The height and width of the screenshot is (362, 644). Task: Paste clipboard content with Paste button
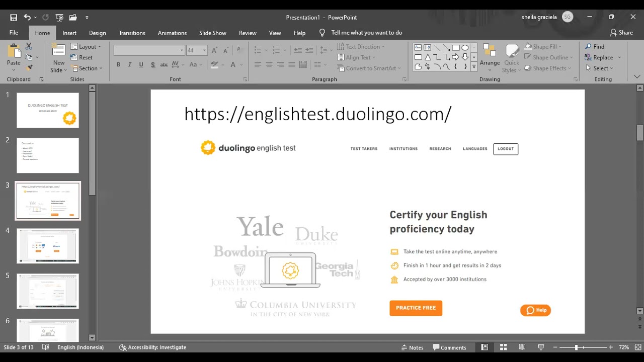(x=14, y=55)
